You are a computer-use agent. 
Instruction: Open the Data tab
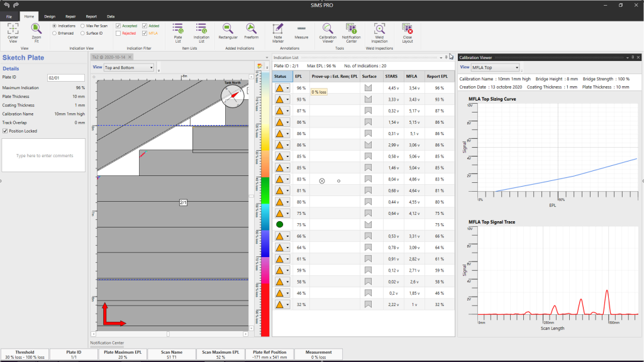pos(111,17)
